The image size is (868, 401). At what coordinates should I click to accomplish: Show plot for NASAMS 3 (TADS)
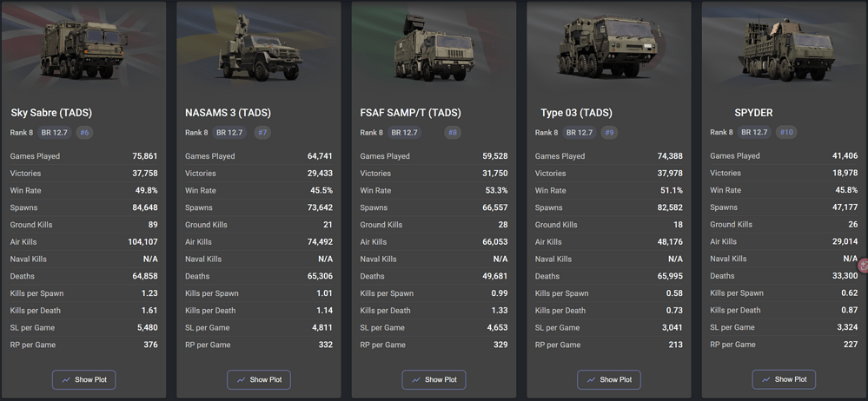point(258,379)
